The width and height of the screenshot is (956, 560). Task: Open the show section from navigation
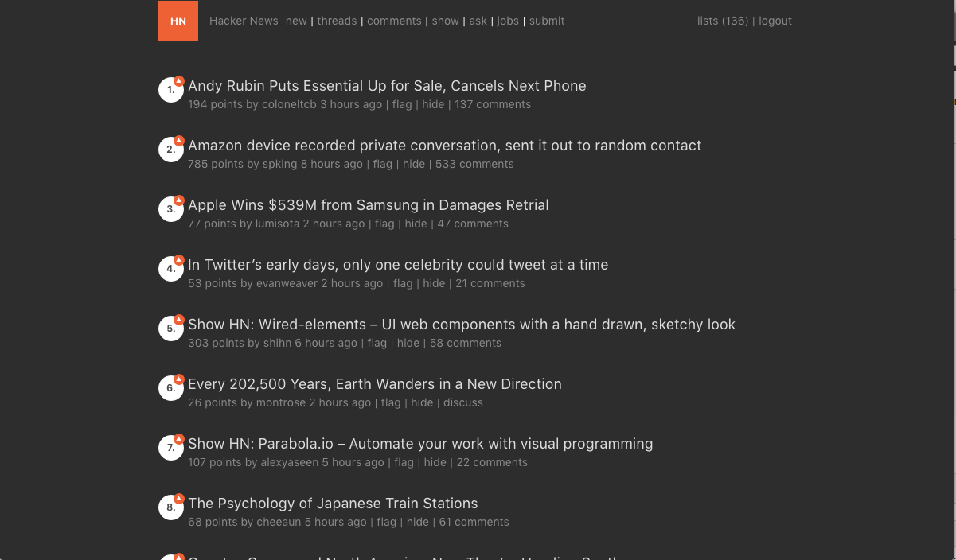(x=445, y=21)
